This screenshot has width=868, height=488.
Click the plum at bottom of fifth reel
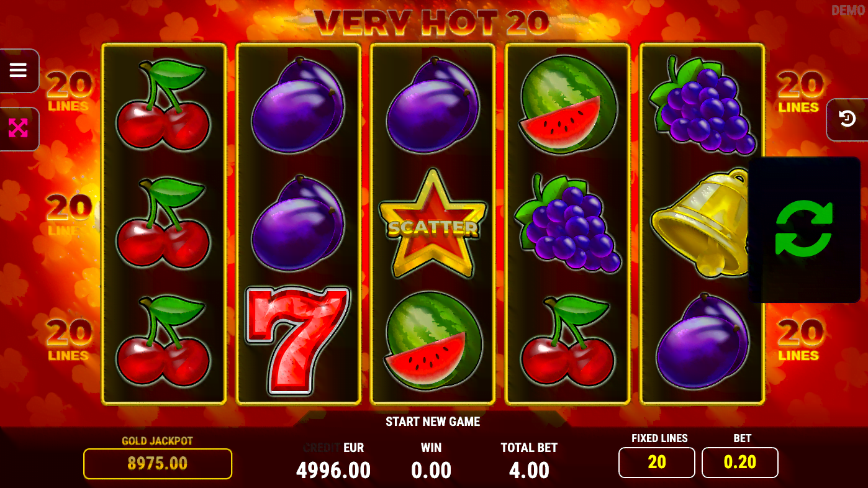coord(702,341)
